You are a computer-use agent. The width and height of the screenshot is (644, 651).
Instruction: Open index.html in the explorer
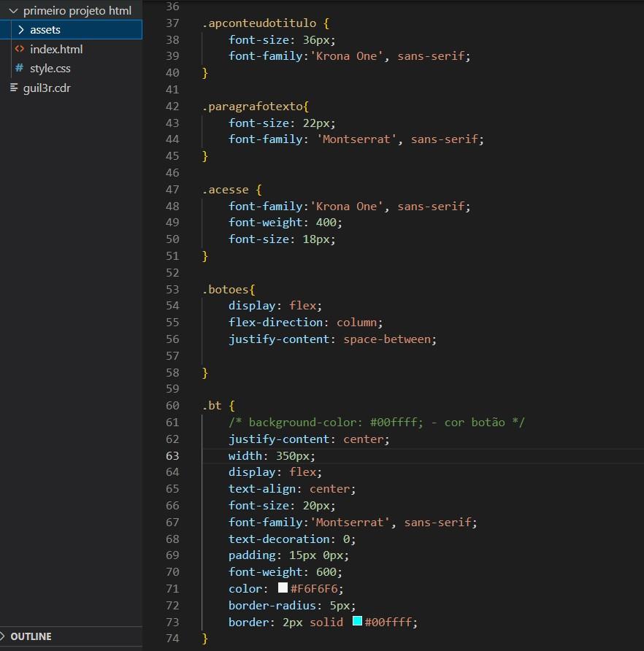[x=56, y=49]
